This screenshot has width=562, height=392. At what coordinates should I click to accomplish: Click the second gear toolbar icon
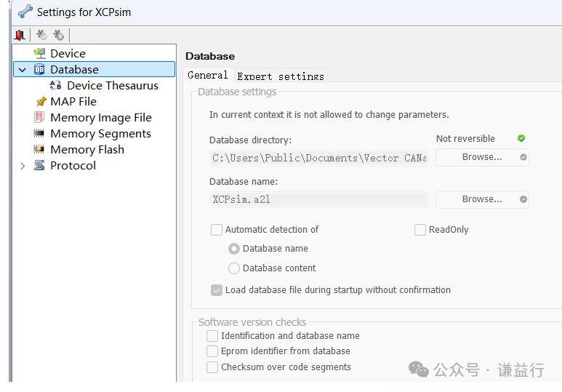(58, 35)
